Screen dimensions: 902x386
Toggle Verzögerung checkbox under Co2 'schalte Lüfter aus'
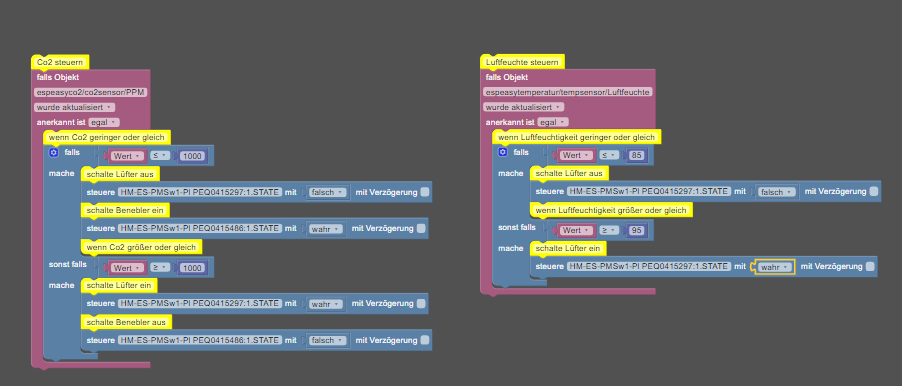[x=425, y=192]
